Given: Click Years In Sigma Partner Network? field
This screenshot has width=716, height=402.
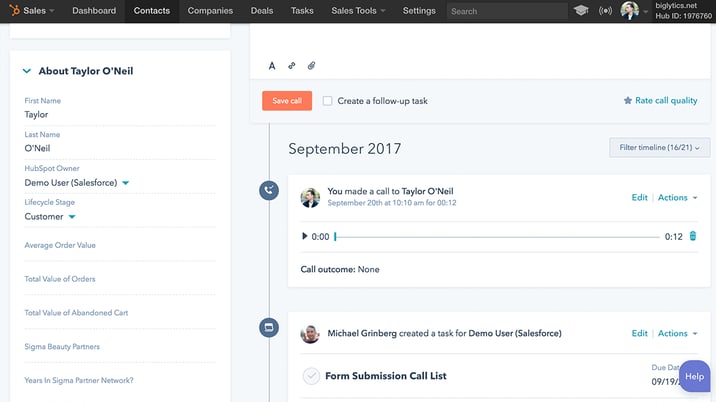Looking at the screenshot, I should point(120,381).
